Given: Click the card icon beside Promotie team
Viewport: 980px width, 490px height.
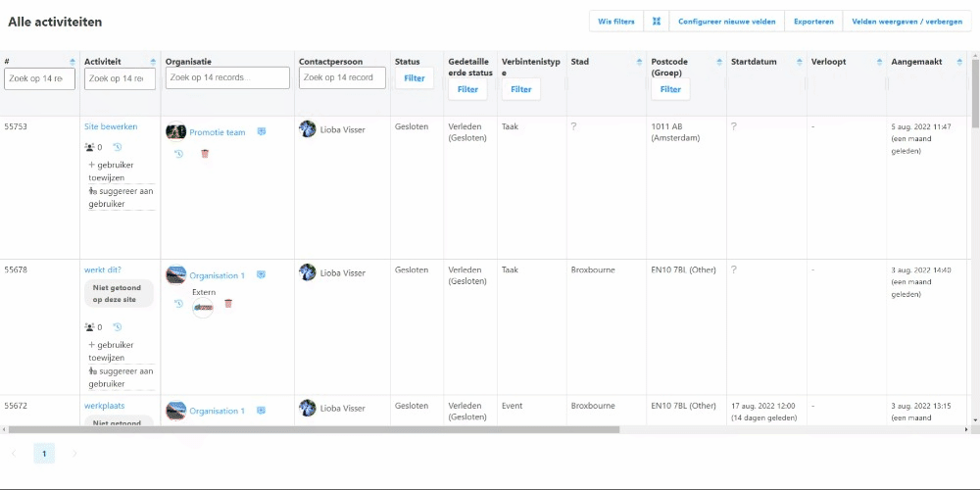Looking at the screenshot, I should click(262, 131).
